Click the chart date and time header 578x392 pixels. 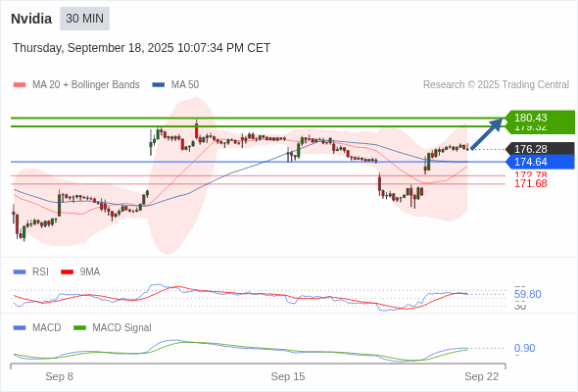pyautogui.click(x=141, y=48)
